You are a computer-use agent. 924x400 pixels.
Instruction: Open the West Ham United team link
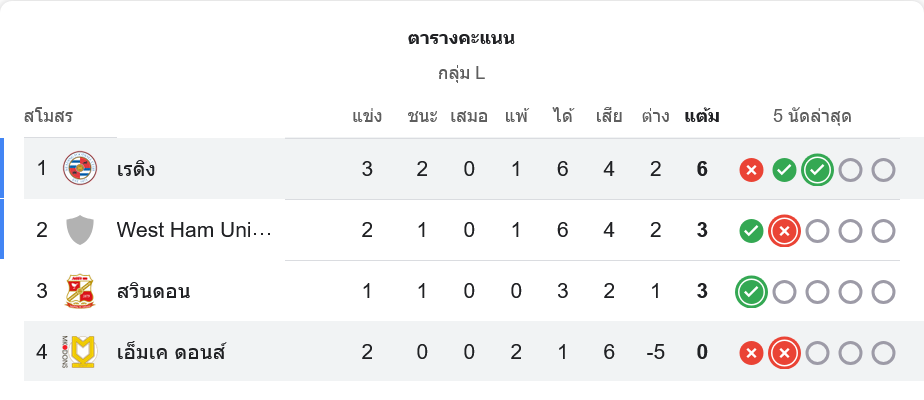[x=194, y=230]
